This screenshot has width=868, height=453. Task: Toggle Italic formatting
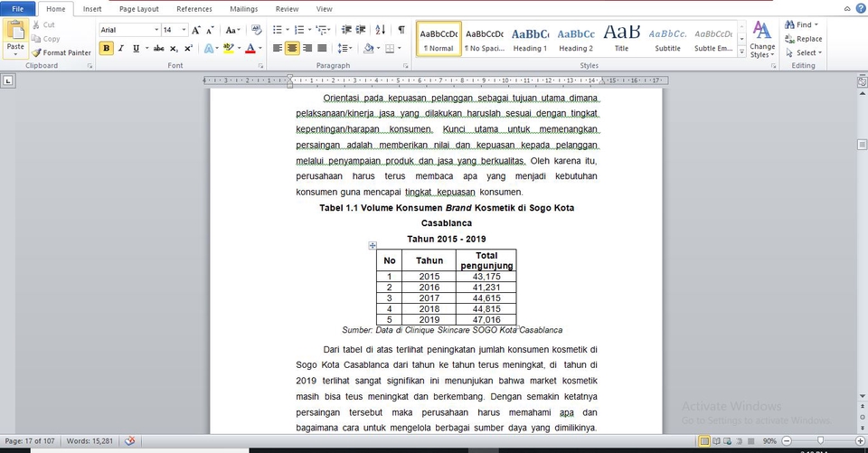point(120,48)
